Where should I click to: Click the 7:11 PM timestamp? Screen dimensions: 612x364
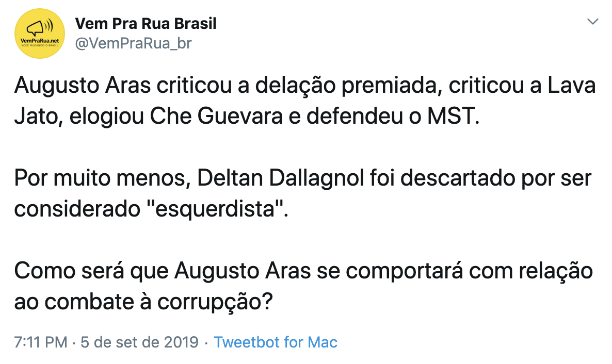pos(41,342)
